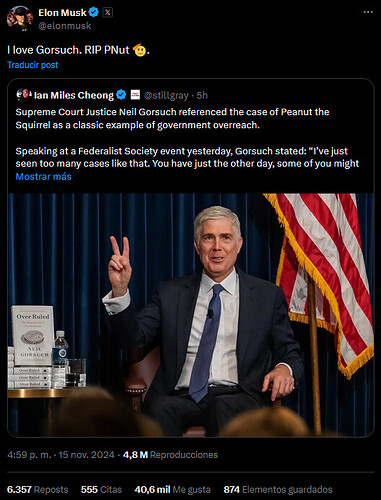Open Elon Musk's profile avatar

point(20,19)
